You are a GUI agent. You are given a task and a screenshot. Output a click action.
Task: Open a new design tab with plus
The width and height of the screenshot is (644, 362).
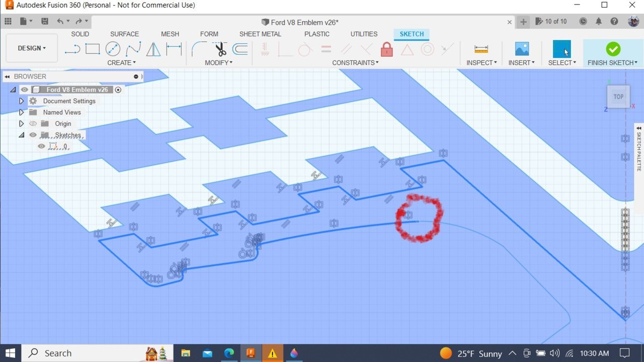[x=523, y=22]
